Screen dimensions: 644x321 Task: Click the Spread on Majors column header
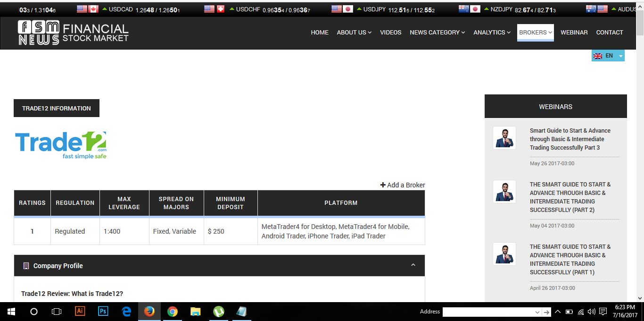pos(176,203)
